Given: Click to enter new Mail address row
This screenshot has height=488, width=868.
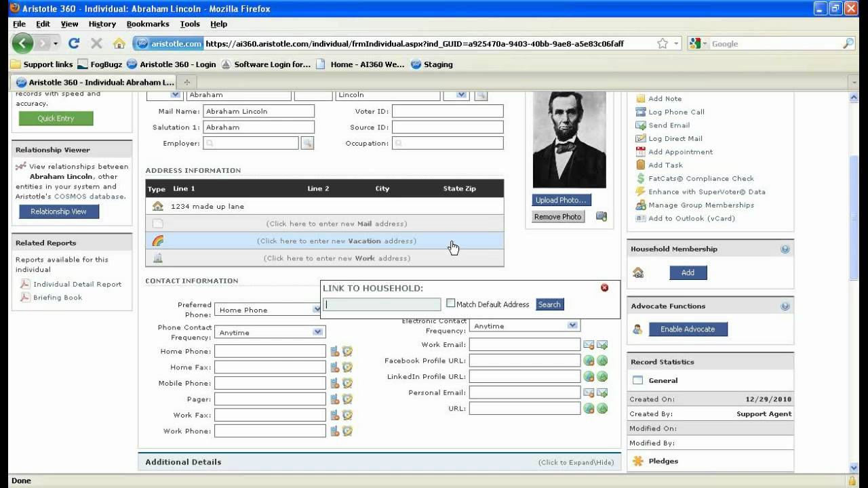Looking at the screenshot, I should (325, 224).
